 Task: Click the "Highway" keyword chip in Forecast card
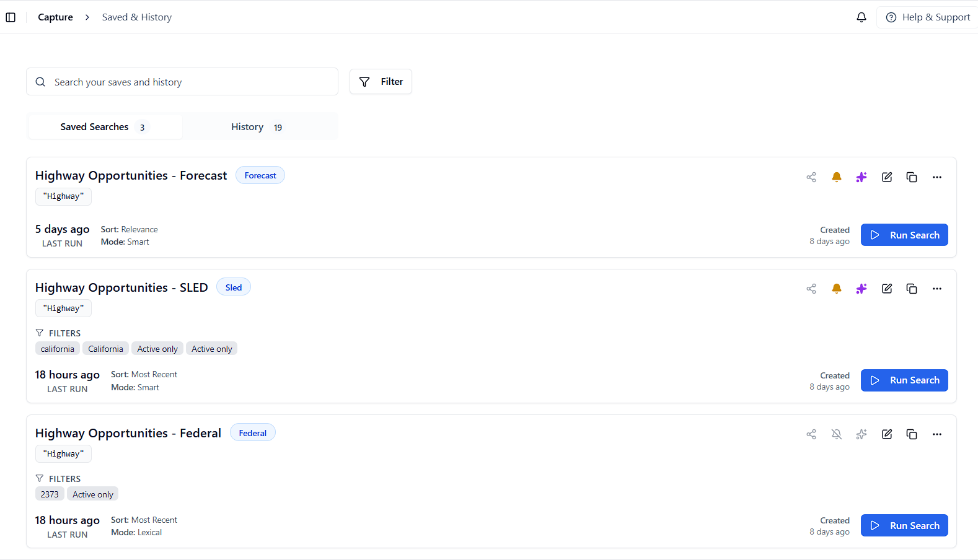[x=63, y=196]
